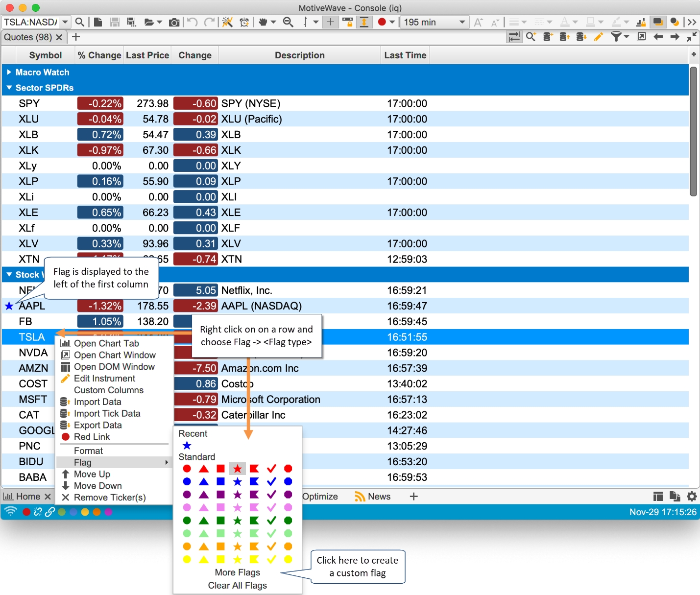
Task: Click Clear All Flags
Action: 237,586
